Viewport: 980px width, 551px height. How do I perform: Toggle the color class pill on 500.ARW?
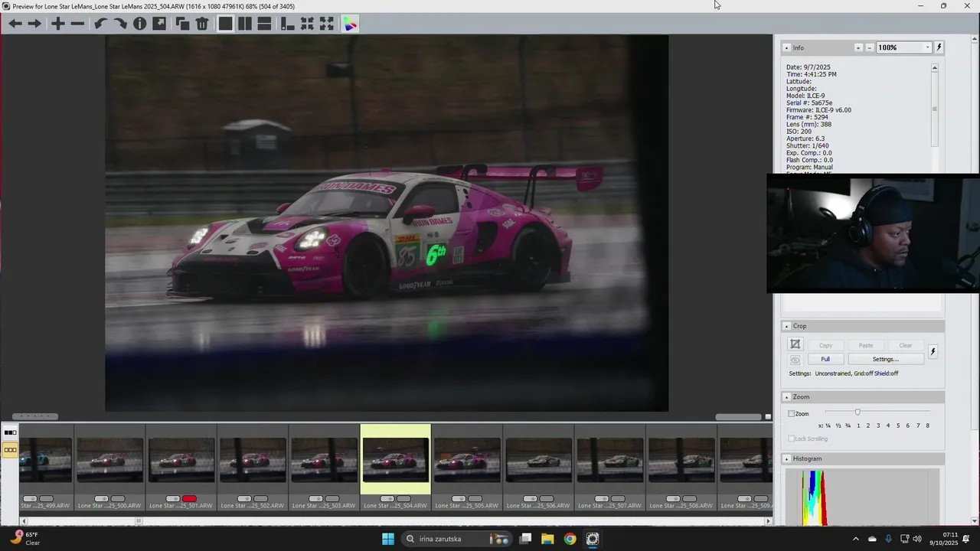coord(118,499)
